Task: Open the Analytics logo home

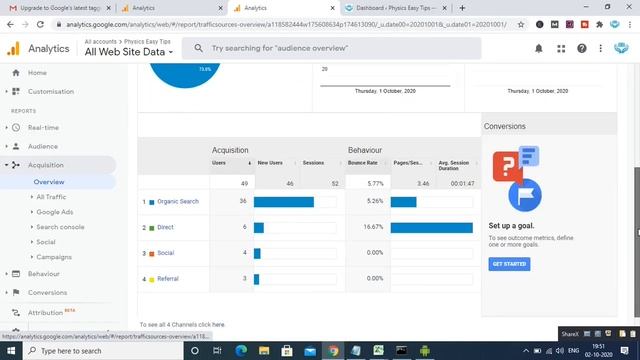Action: (13, 49)
